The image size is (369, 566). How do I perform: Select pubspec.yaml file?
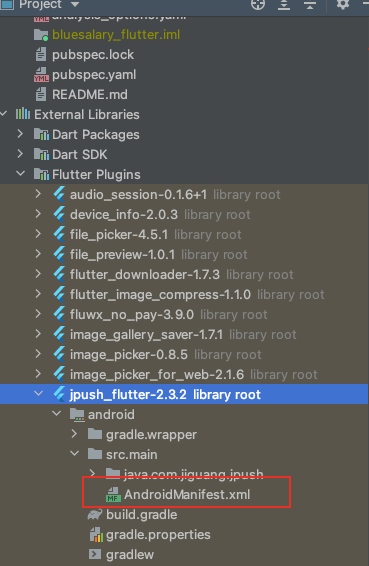pos(94,75)
